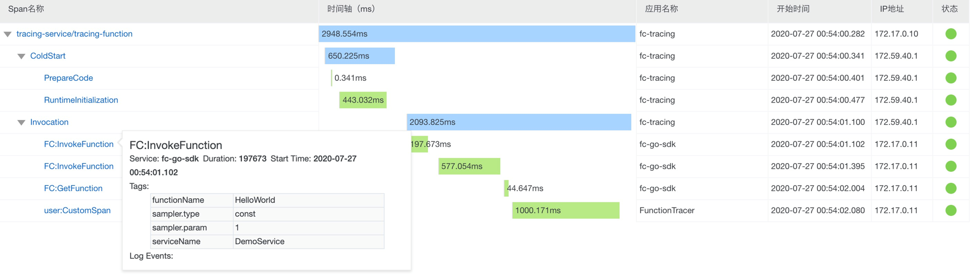Viewport: 980px width, 278px height.
Task: Click status dot for 577.054ms FC:InvokeFunction row
Action: click(x=950, y=166)
